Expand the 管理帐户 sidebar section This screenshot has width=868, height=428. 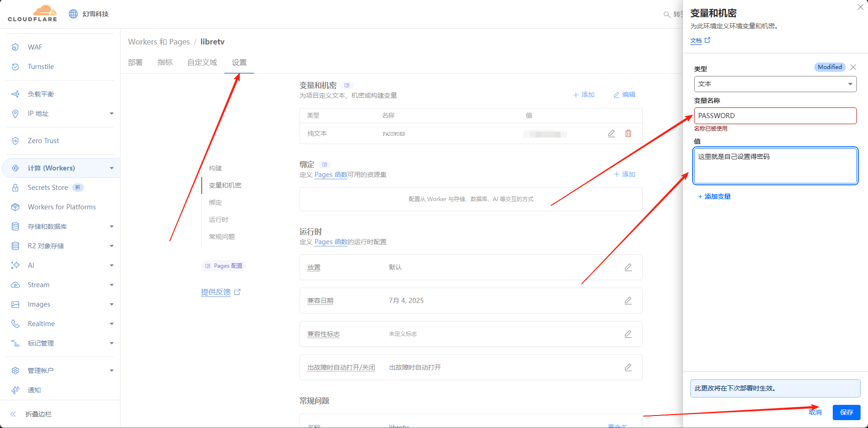pyautogui.click(x=111, y=371)
